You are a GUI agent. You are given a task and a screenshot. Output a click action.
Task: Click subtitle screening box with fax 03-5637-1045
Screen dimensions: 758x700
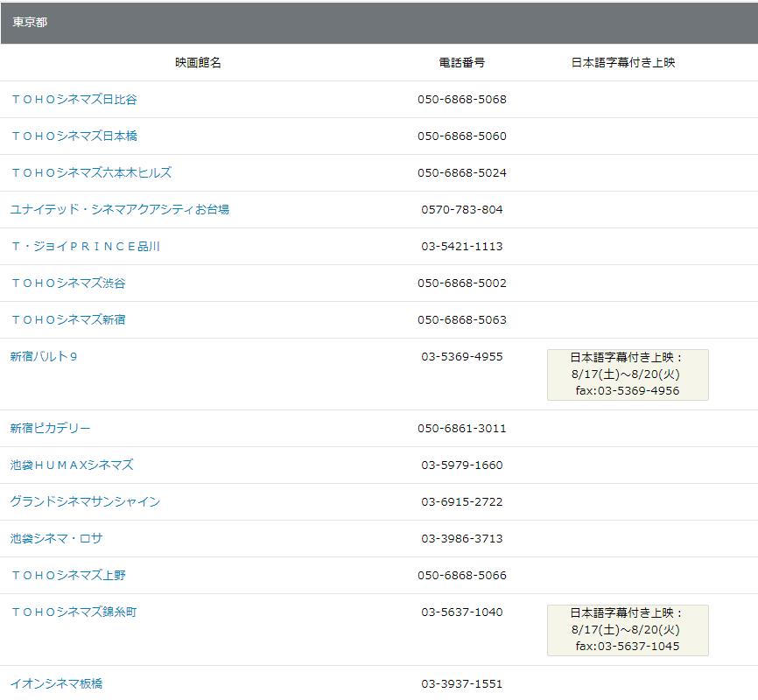[x=628, y=630]
